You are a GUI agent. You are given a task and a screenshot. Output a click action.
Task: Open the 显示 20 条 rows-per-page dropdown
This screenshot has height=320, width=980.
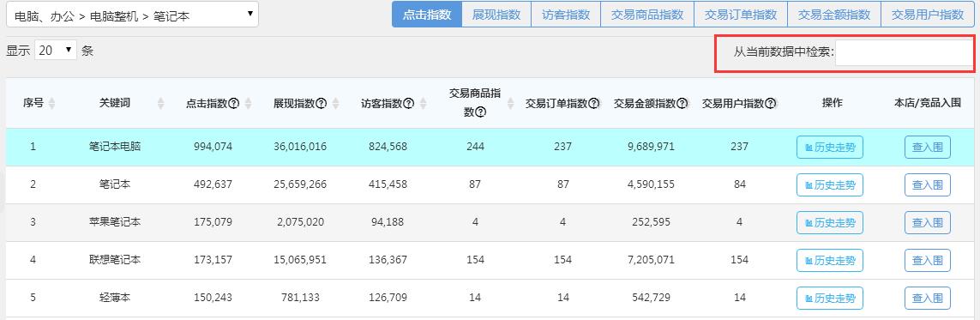click(56, 50)
